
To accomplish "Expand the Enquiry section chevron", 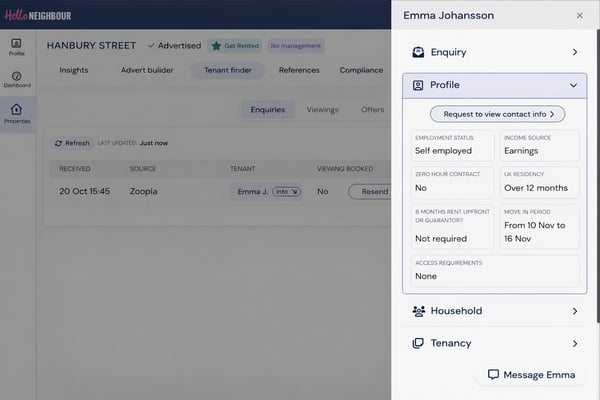I will (575, 52).
